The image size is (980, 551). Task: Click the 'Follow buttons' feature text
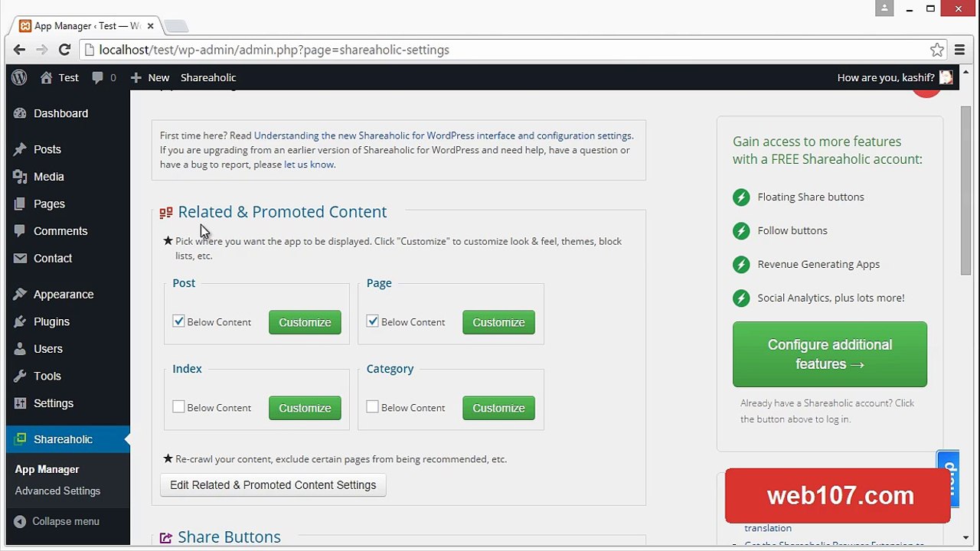point(792,230)
